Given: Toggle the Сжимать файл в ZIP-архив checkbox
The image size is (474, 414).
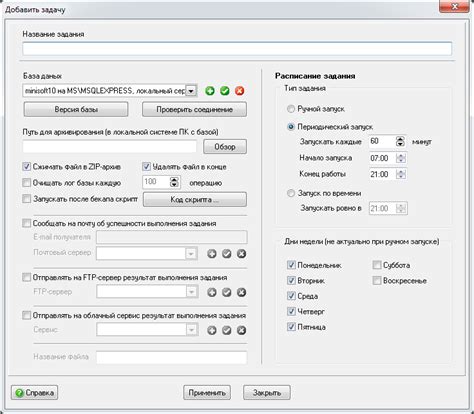Looking at the screenshot, I should click(27, 167).
